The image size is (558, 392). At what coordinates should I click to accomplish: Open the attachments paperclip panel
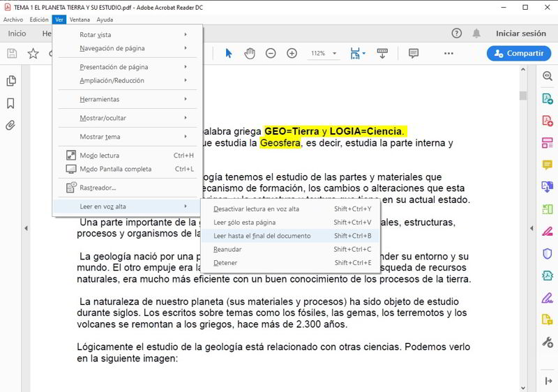(x=10, y=126)
